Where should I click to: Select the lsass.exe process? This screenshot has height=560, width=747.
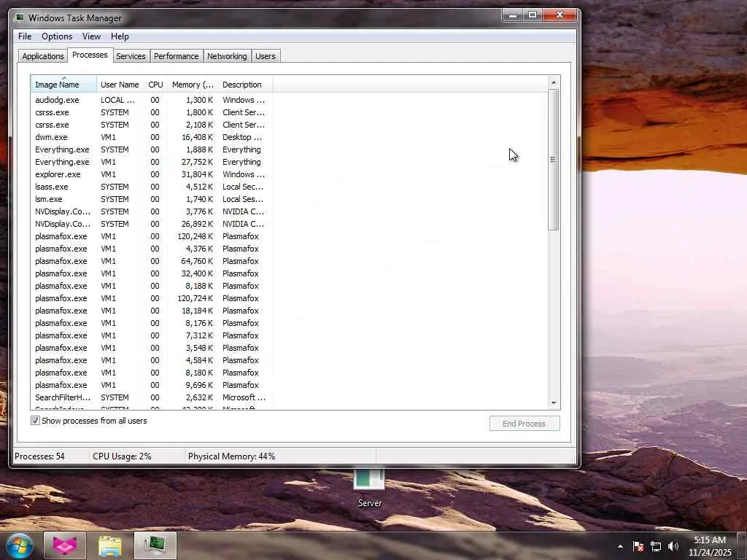[x=152, y=187]
